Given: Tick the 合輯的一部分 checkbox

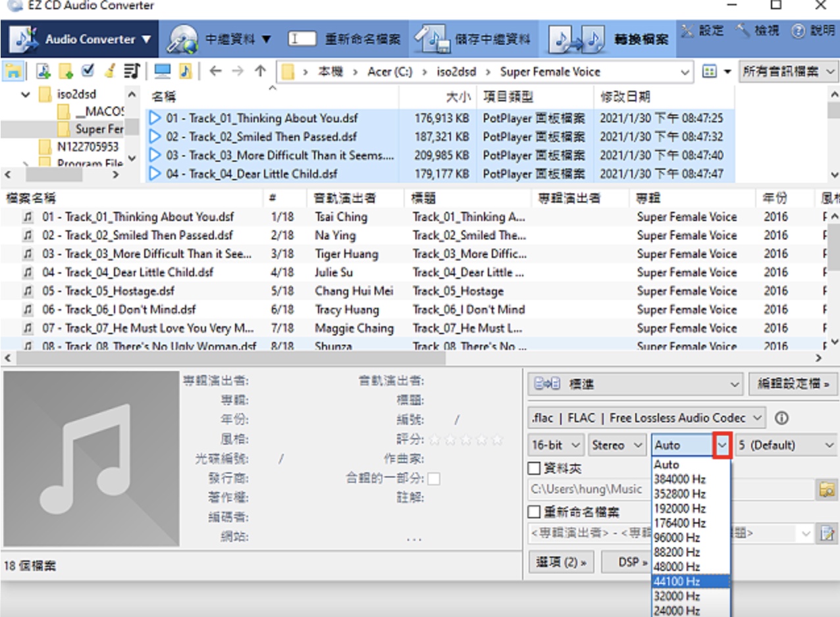Looking at the screenshot, I should point(434,478).
